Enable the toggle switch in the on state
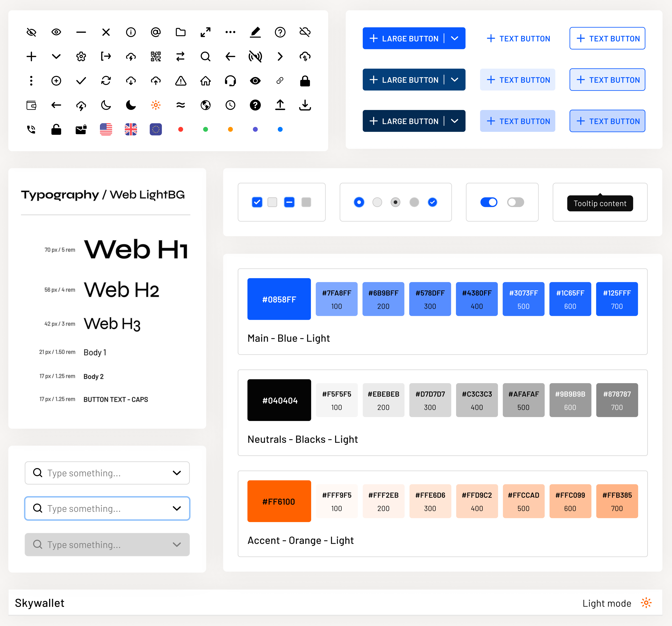Image resolution: width=672 pixels, height=626 pixels. tap(489, 202)
